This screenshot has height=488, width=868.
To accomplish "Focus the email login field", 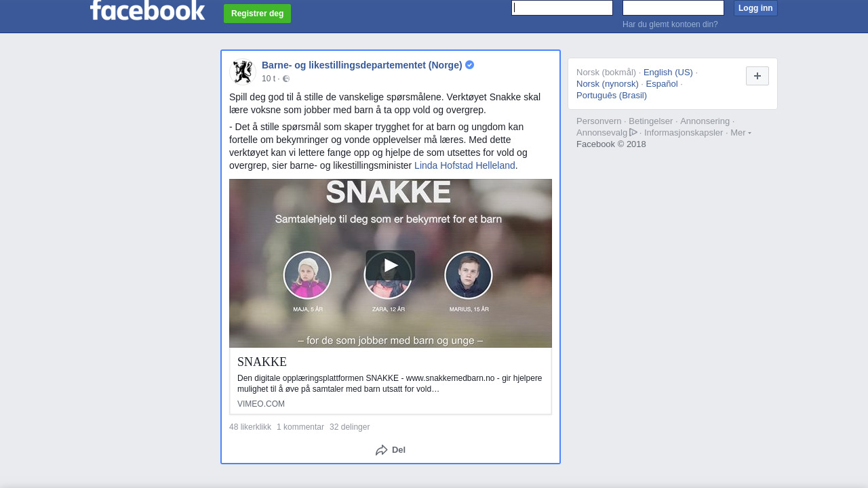I will [562, 7].
